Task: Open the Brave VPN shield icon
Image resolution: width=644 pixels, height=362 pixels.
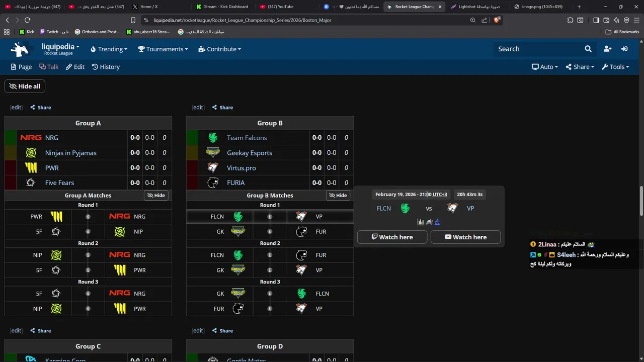Action: pos(626,20)
